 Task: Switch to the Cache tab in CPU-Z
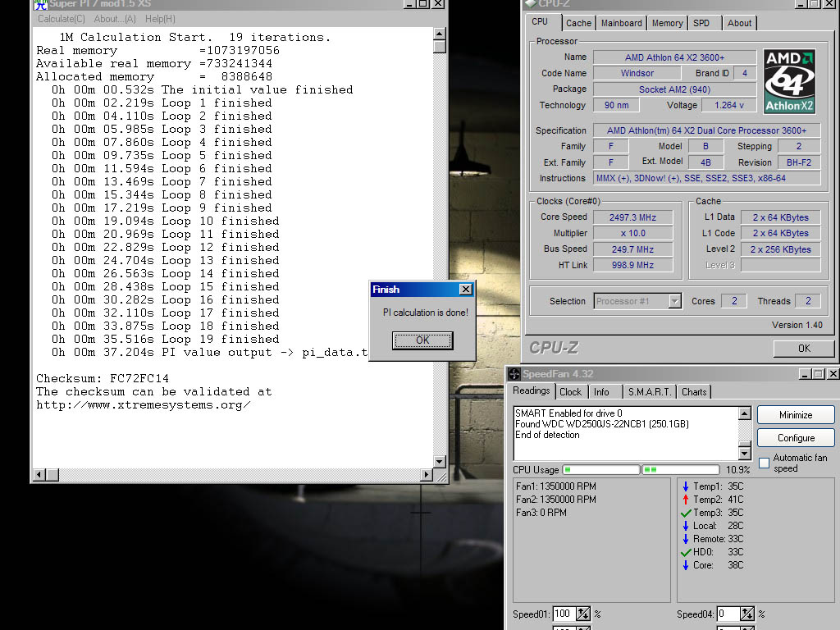coord(578,23)
